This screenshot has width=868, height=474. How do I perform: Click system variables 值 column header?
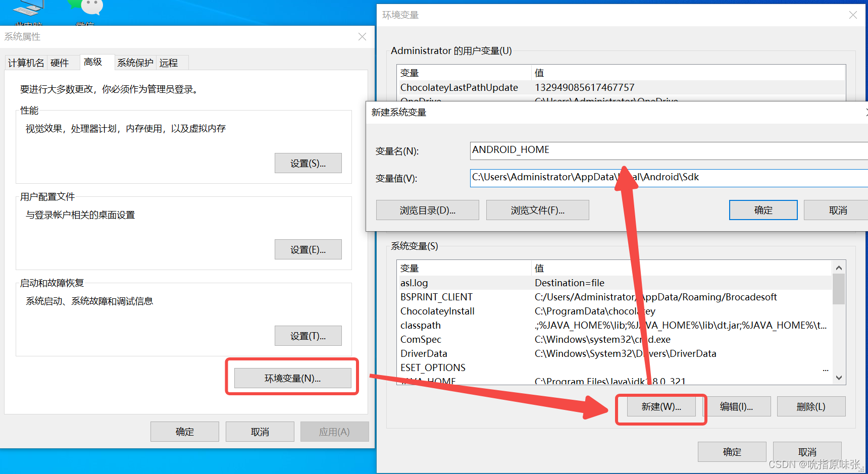point(682,268)
